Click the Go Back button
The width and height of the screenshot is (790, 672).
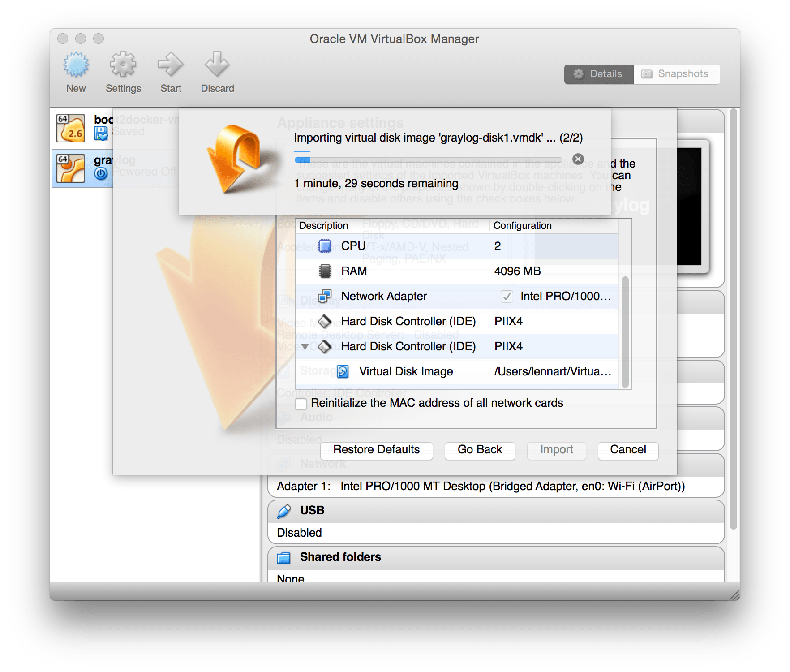(x=480, y=450)
